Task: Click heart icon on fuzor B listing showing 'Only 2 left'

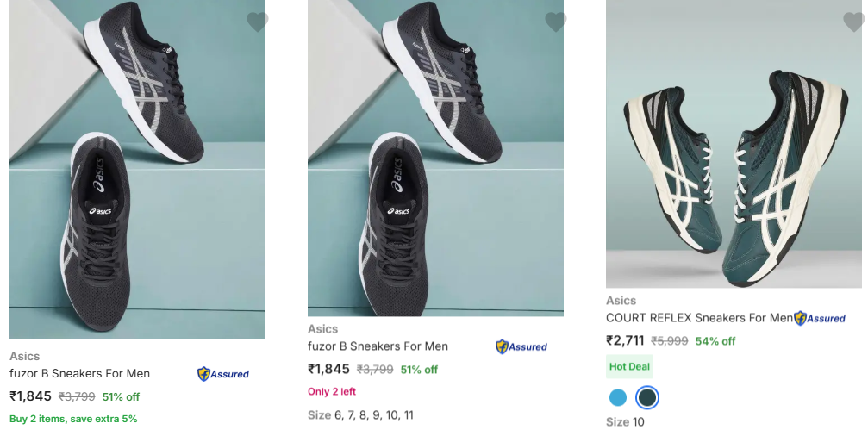Action: pos(555,22)
